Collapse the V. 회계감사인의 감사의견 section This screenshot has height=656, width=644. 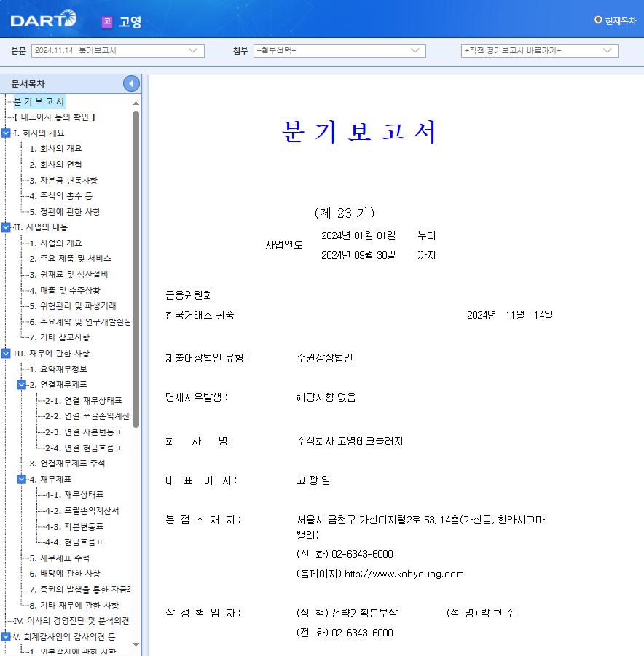6,636
